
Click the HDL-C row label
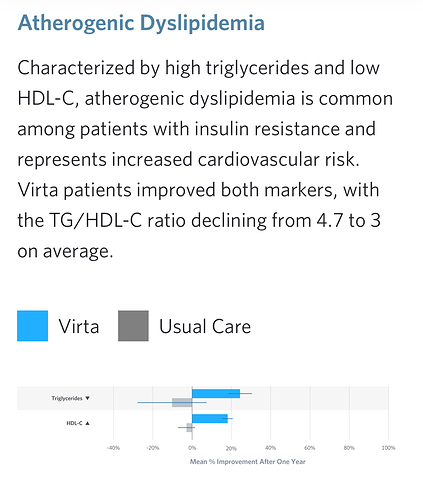click(74, 423)
